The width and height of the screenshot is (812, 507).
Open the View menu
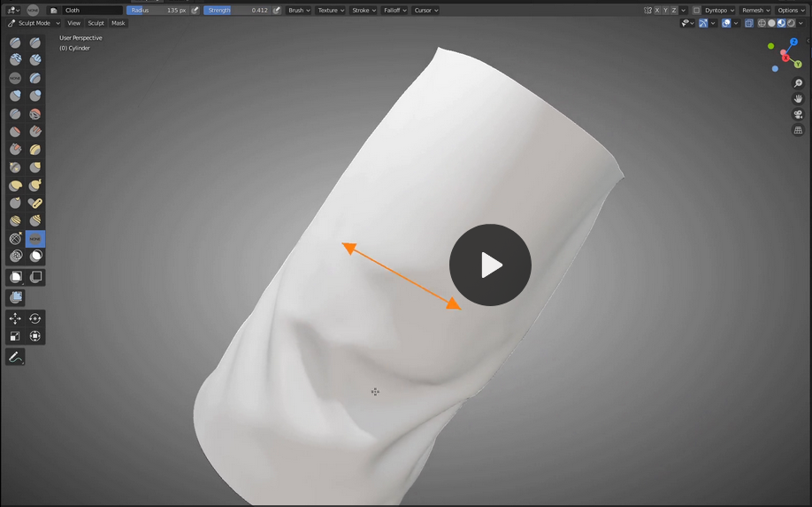pyautogui.click(x=74, y=23)
